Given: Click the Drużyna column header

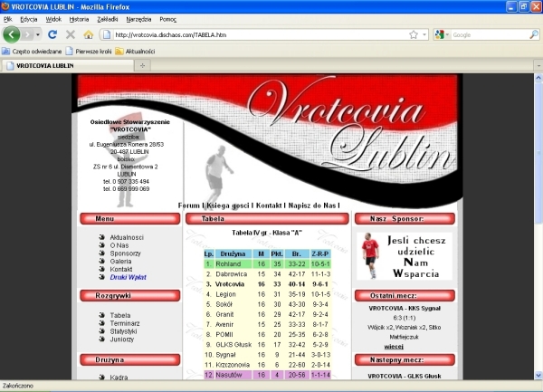Looking at the screenshot, I should point(233,253).
